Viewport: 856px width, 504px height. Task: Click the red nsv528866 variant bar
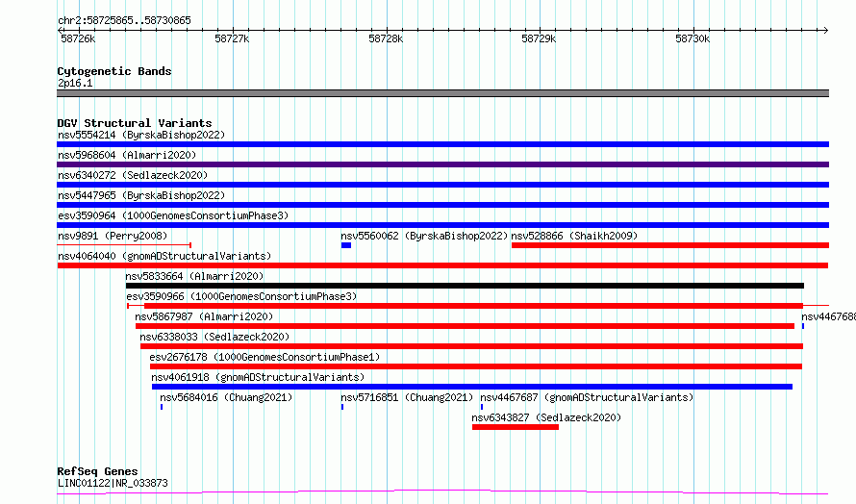coord(670,245)
